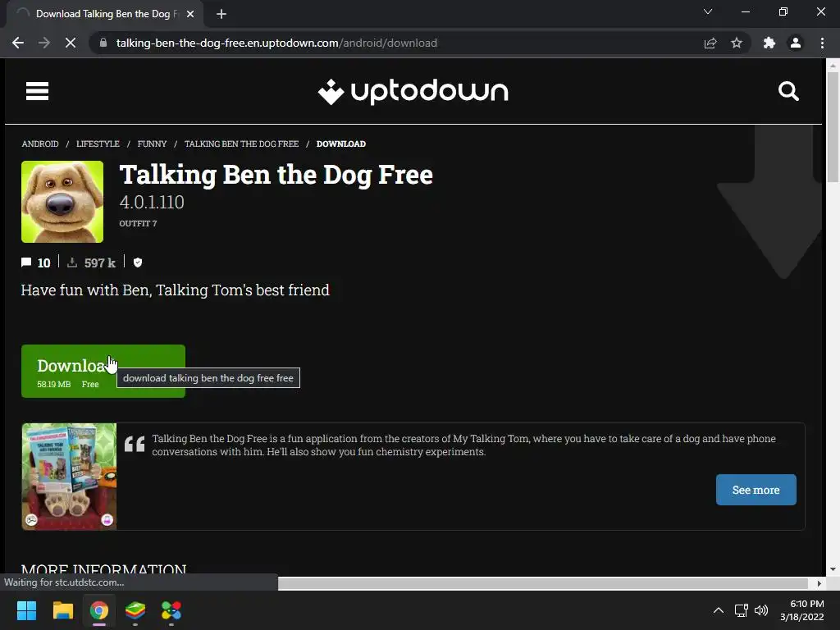Open File Explorer from the taskbar

point(62,610)
